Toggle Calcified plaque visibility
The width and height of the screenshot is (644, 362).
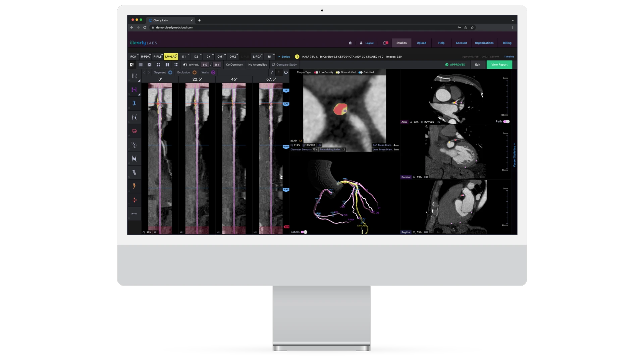(x=361, y=72)
